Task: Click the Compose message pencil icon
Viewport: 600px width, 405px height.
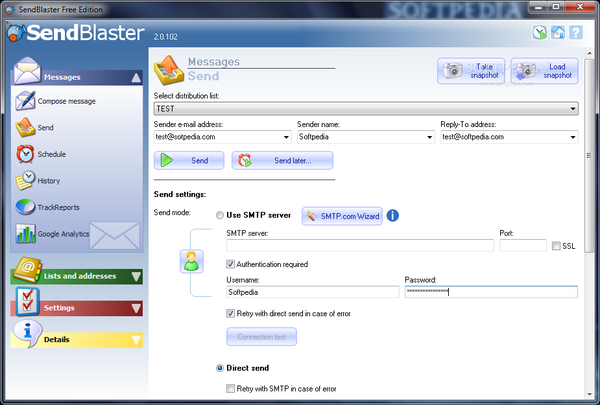Action: [x=25, y=100]
